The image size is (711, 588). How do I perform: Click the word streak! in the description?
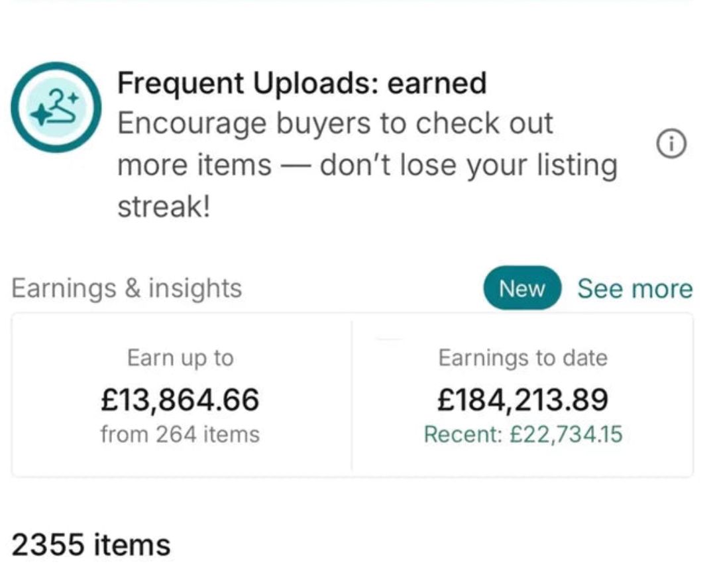click(x=164, y=207)
